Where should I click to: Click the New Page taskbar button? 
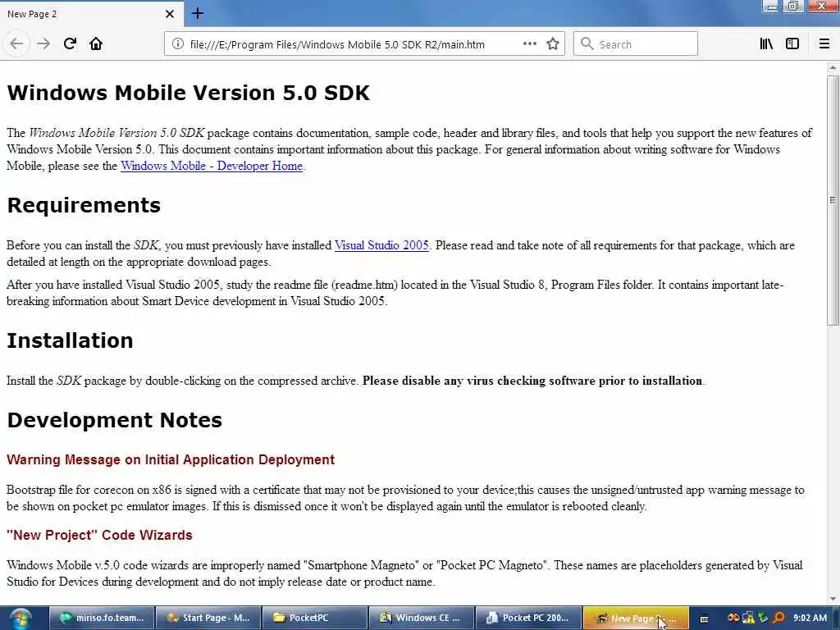pos(635,619)
